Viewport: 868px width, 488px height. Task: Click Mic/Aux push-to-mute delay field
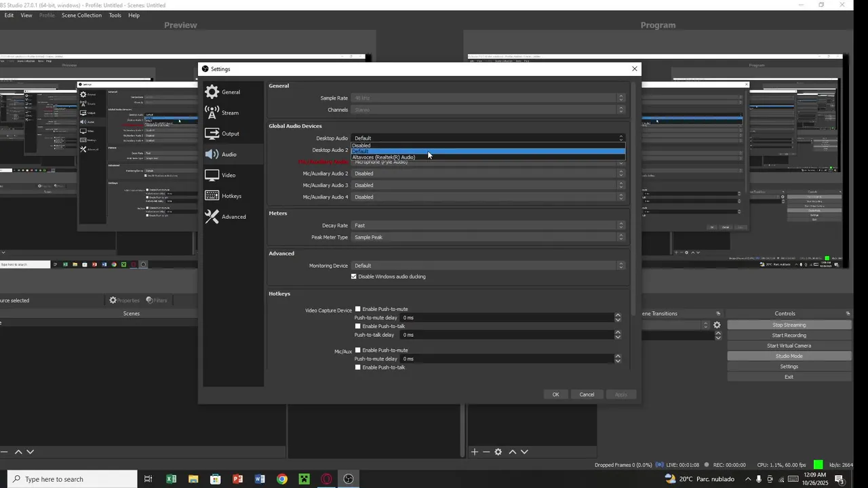[507, 359]
